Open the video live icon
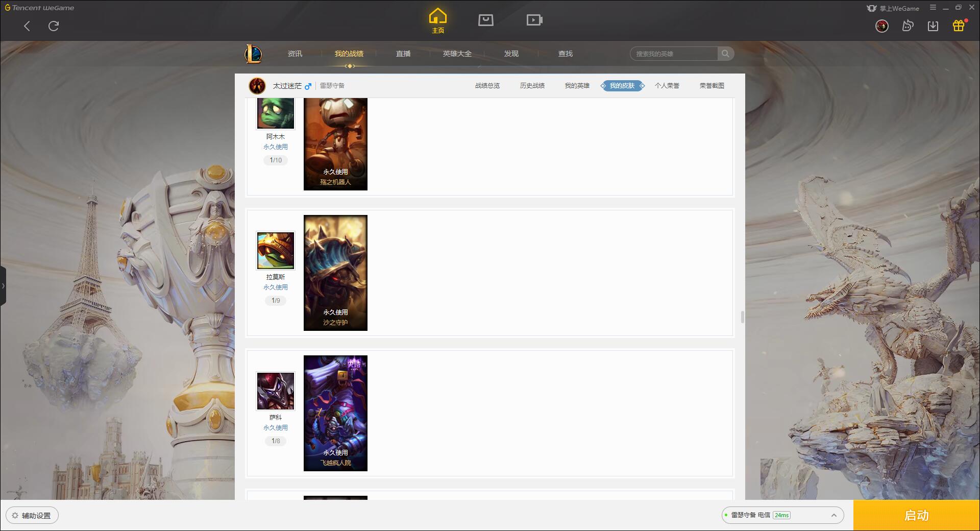 534,20
